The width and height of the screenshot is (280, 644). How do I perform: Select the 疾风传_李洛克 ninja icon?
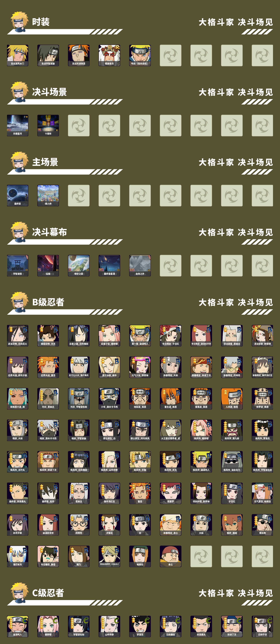262,430
